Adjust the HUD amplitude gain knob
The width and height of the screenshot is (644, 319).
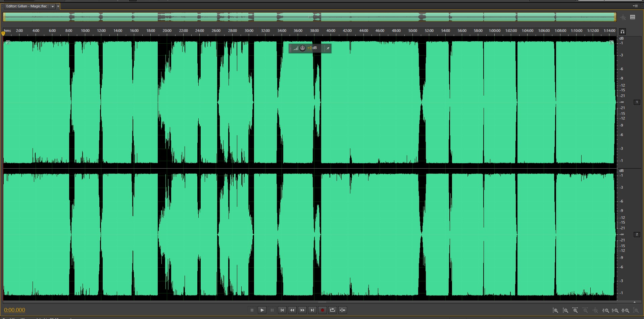(x=302, y=48)
